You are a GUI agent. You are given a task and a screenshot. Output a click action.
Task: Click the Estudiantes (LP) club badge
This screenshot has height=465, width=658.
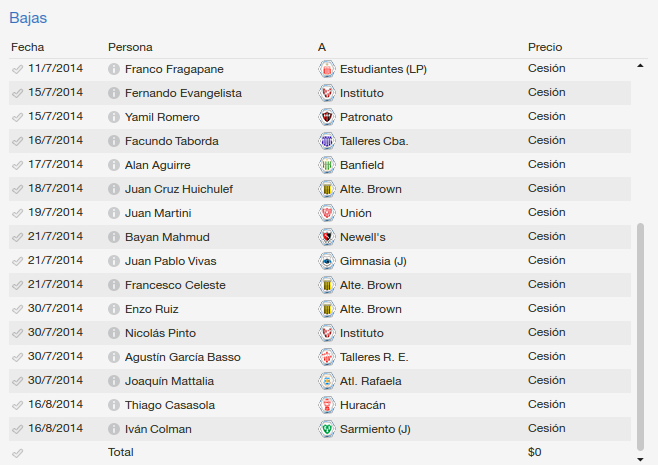(327, 69)
